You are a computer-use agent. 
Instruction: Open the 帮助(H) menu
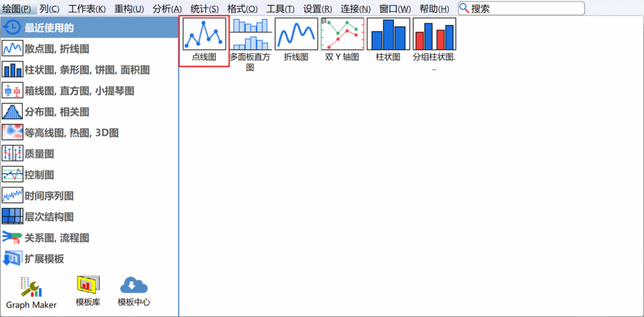tap(434, 9)
